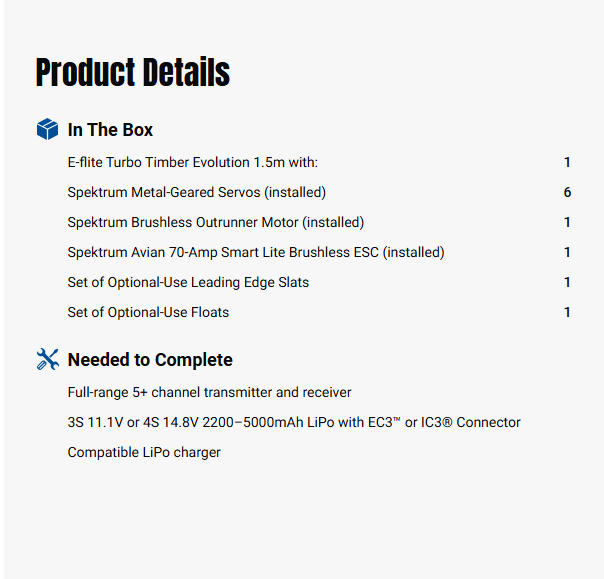Image resolution: width=604 pixels, height=579 pixels.
Task: Click the Spektrum Metal-Geared Servos item
Action: [197, 192]
